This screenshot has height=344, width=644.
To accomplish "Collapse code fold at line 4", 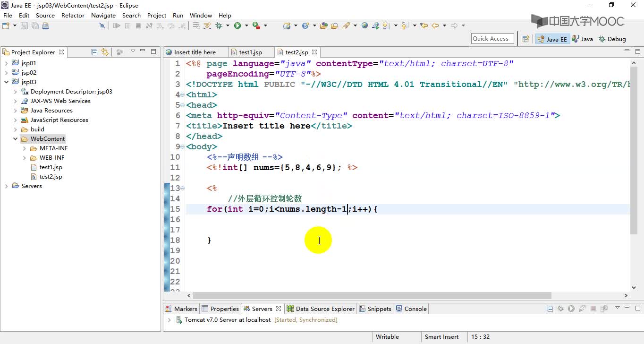I will pos(183,95).
